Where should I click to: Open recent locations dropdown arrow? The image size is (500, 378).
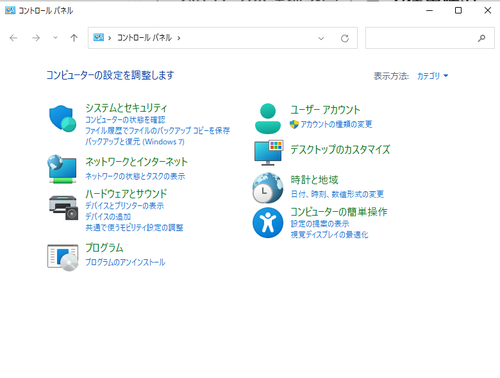[x=55, y=38]
